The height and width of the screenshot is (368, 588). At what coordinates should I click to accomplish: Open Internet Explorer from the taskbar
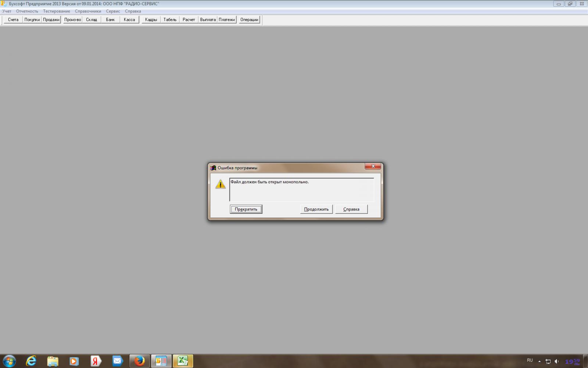31,361
